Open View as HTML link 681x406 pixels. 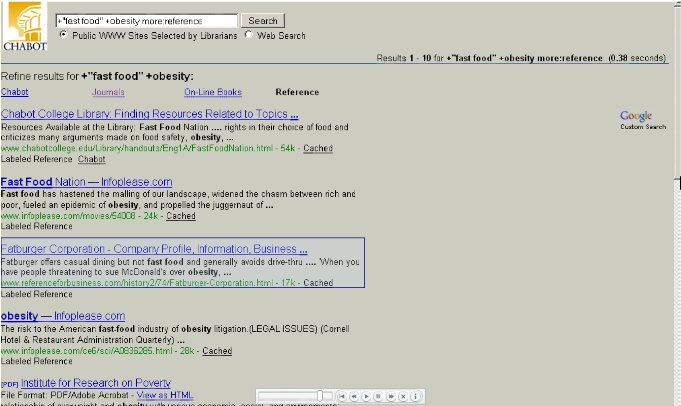point(165,395)
